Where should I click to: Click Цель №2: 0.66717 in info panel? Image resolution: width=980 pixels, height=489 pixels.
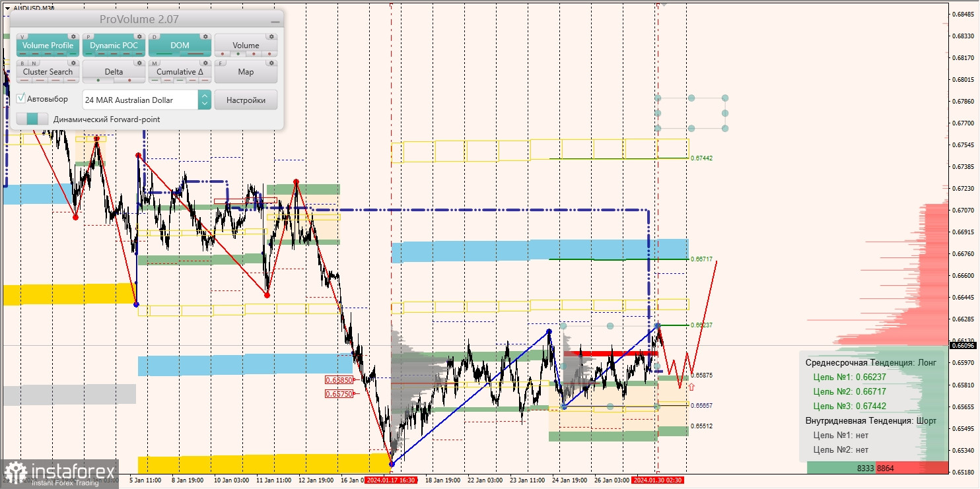(x=849, y=392)
